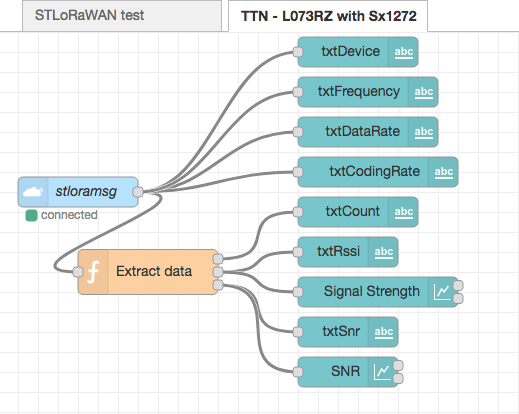Click the top output port of SNR chart
The width and height of the screenshot is (519, 414).
tap(398, 366)
